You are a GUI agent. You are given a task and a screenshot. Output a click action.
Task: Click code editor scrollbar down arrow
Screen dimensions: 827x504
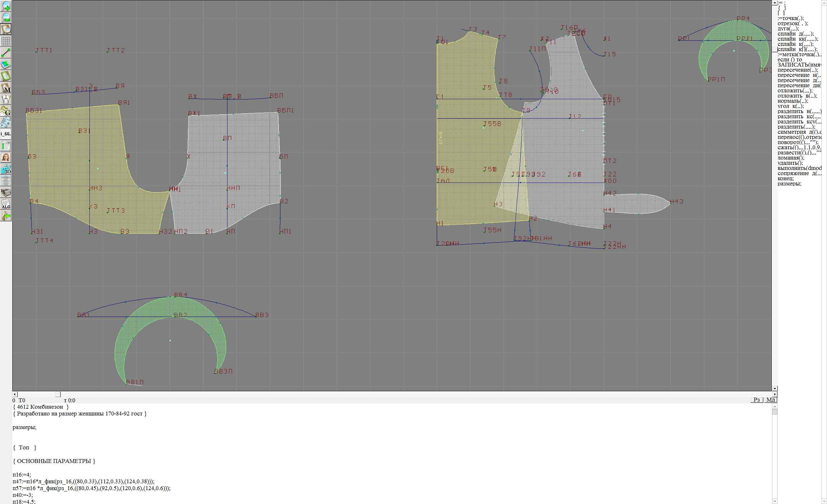click(775, 501)
